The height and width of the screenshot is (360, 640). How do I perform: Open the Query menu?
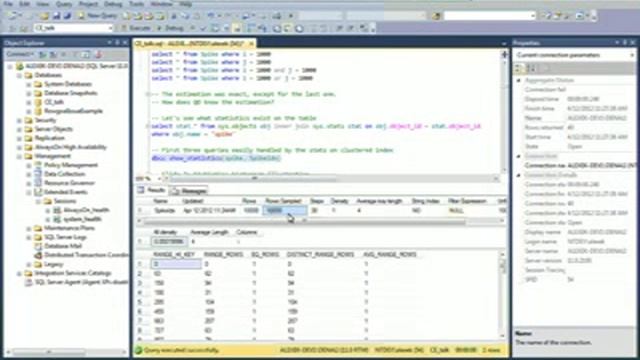click(64, 4)
